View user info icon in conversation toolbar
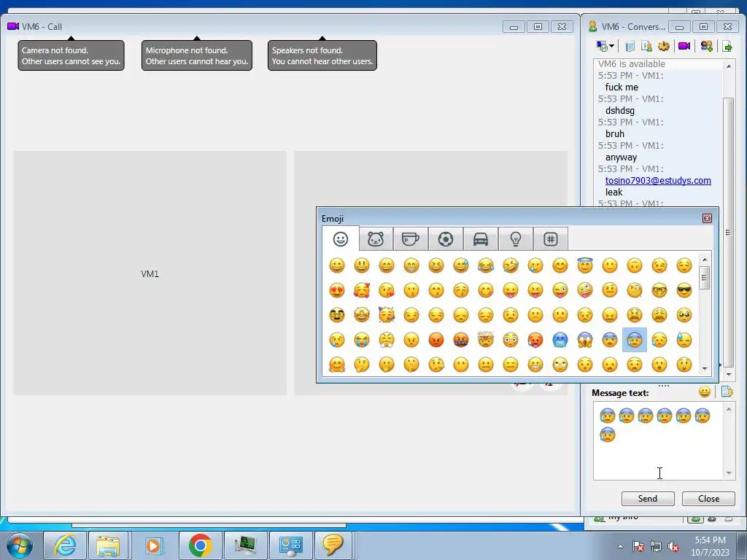747x560 pixels. [646, 46]
